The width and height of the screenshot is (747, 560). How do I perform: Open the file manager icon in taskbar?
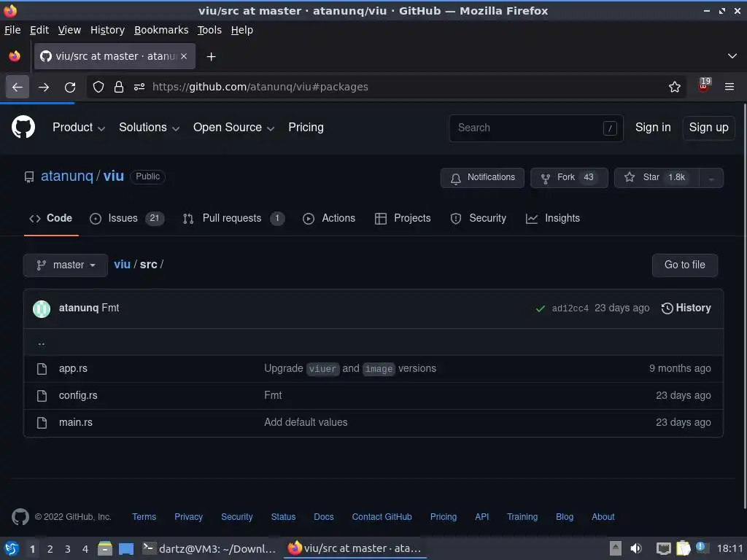click(105, 548)
